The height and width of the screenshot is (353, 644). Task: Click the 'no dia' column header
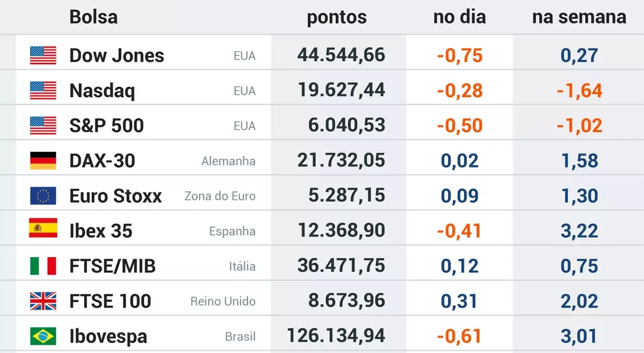(x=459, y=17)
